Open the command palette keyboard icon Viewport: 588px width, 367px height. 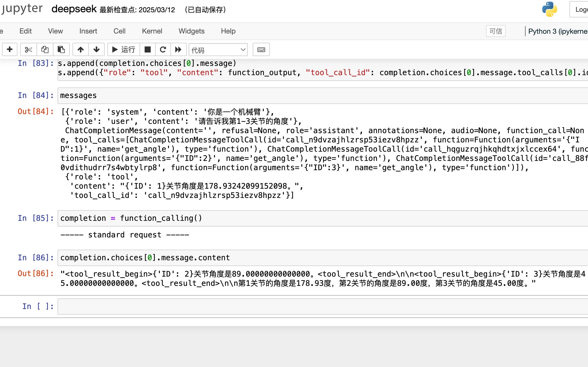(261, 50)
